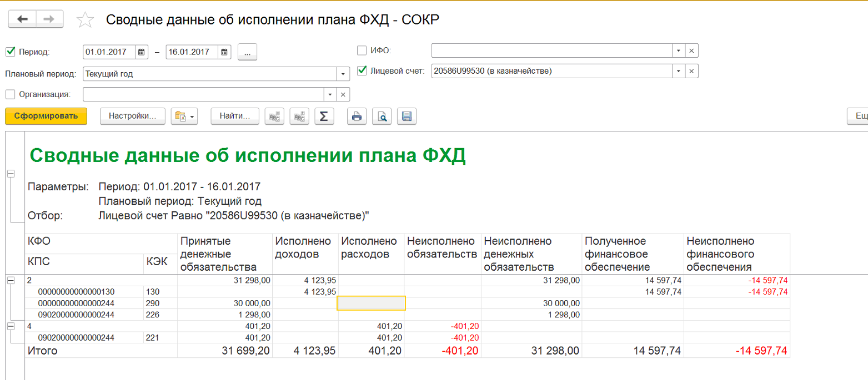Add report to favorites with star icon

[x=85, y=20]
